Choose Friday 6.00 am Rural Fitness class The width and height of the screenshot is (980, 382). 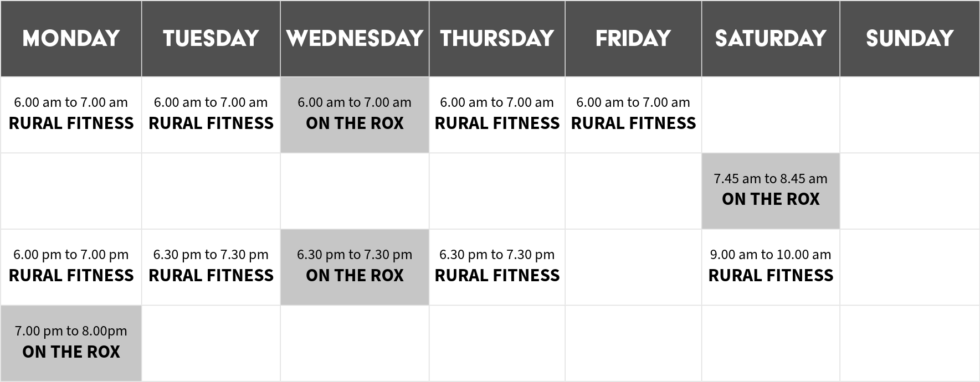click(x=633, y=115)
